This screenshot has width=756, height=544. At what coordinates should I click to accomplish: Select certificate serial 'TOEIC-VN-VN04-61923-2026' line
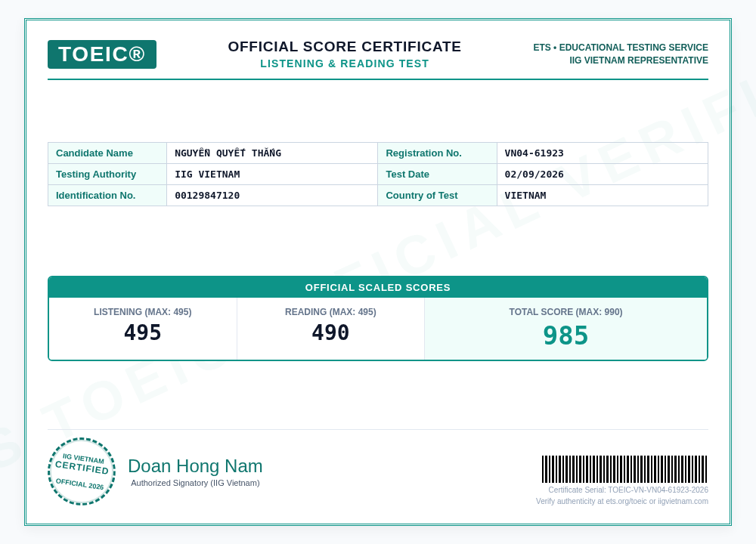(x=628, y=490)
